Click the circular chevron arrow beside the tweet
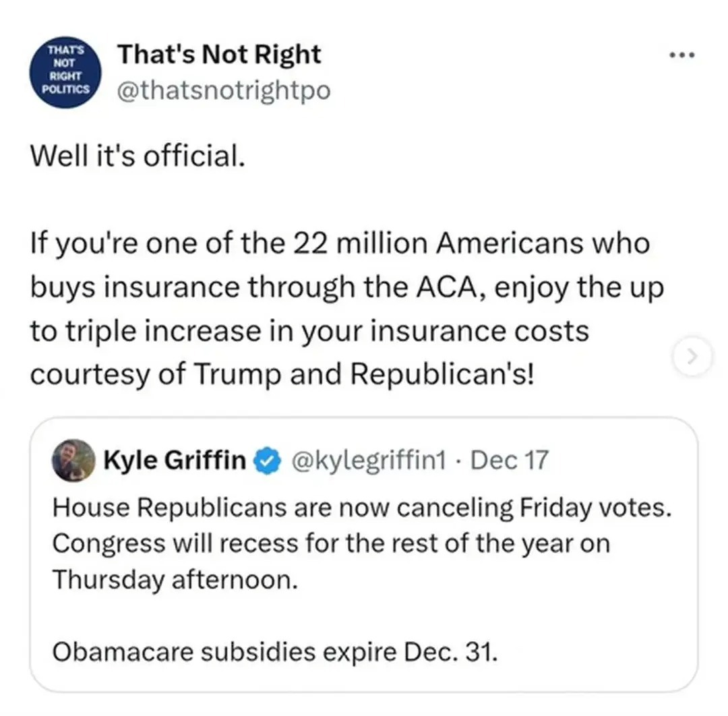 (x=692, y=357)
